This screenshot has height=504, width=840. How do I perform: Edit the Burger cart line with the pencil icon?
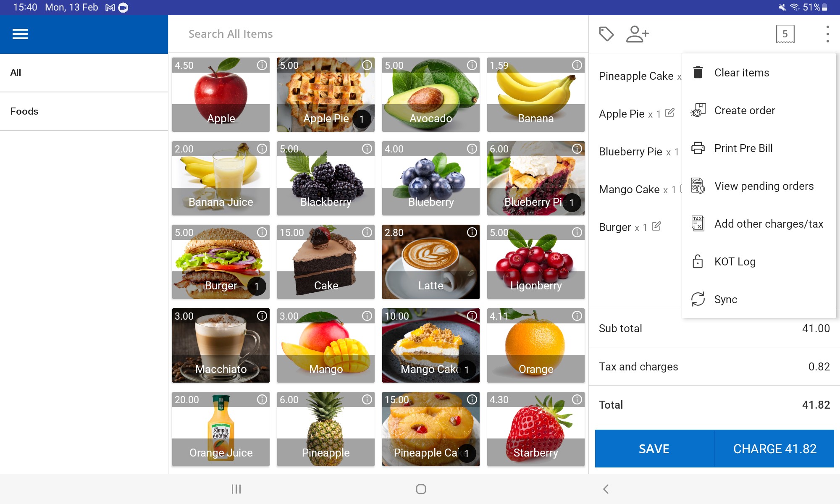pyautogui.click(x=656, y=226)
